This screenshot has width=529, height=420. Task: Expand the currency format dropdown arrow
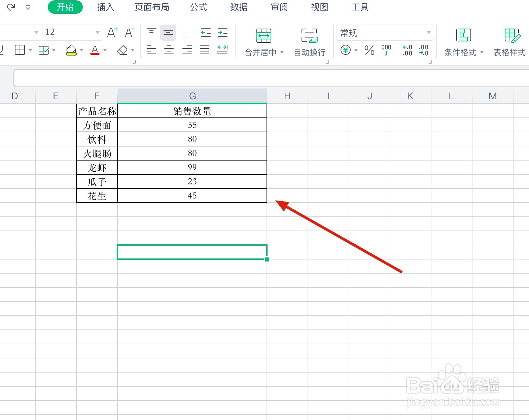coord(356,50)
